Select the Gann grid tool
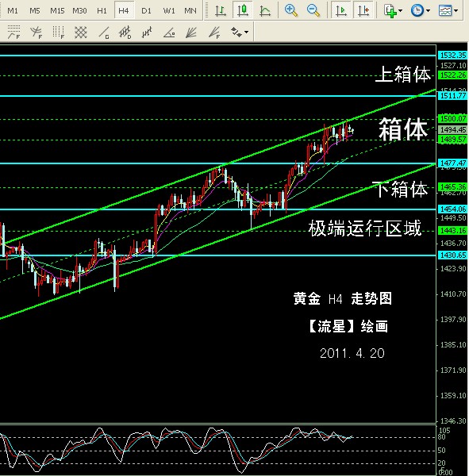 (80, 33)
